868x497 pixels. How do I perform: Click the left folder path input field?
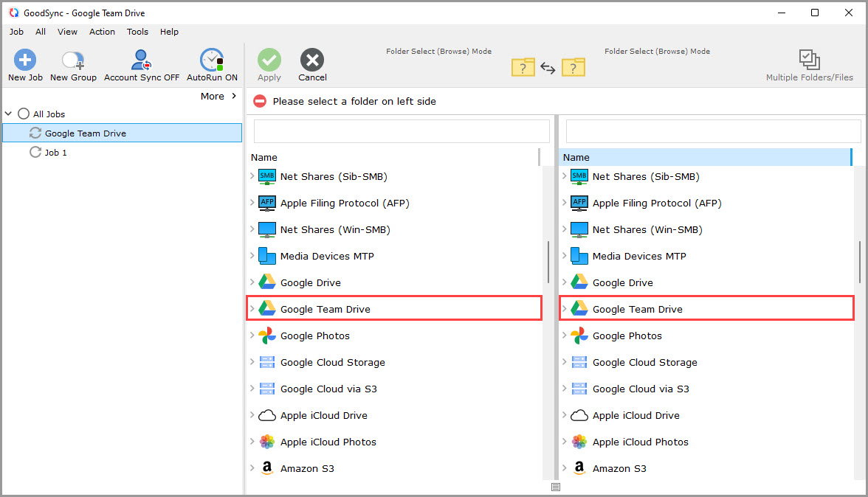tap(401, 131)
